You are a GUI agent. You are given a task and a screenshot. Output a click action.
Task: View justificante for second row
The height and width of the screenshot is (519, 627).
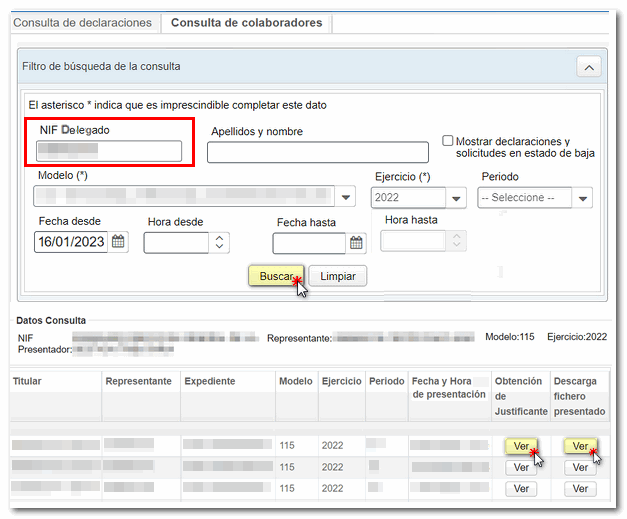pos(520,467)
